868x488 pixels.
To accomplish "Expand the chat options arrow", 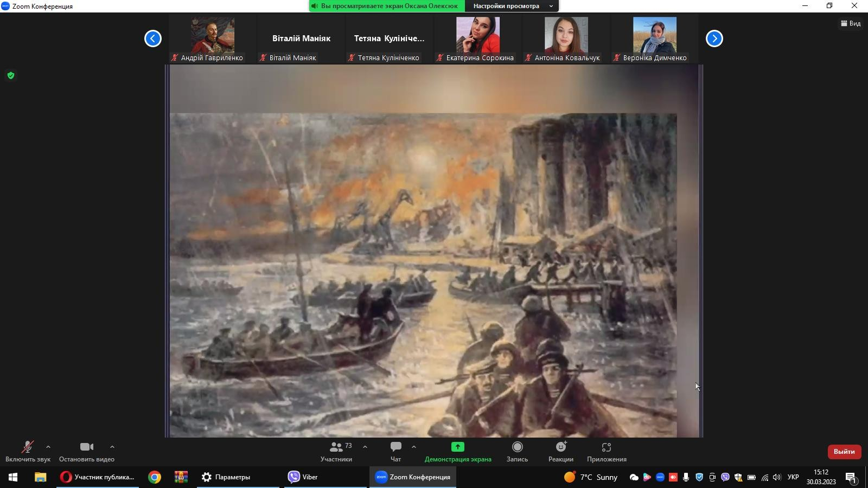I will pyautogui.click(x=414, y=447).
